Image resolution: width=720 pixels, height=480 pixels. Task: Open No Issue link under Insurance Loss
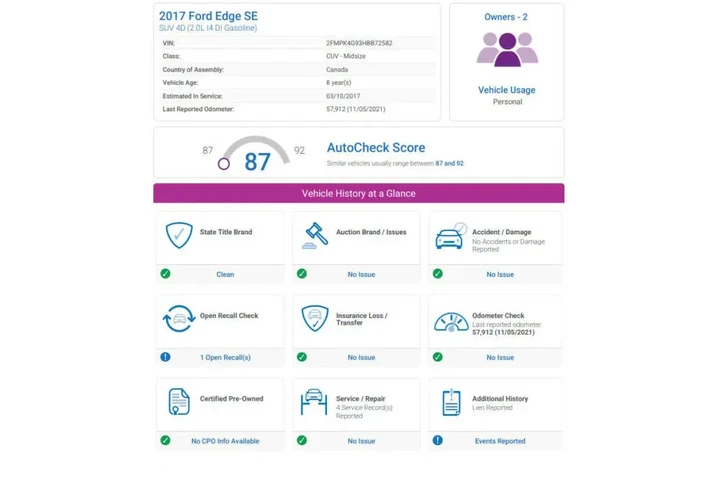pyautogui.click(x=361, y=357)
